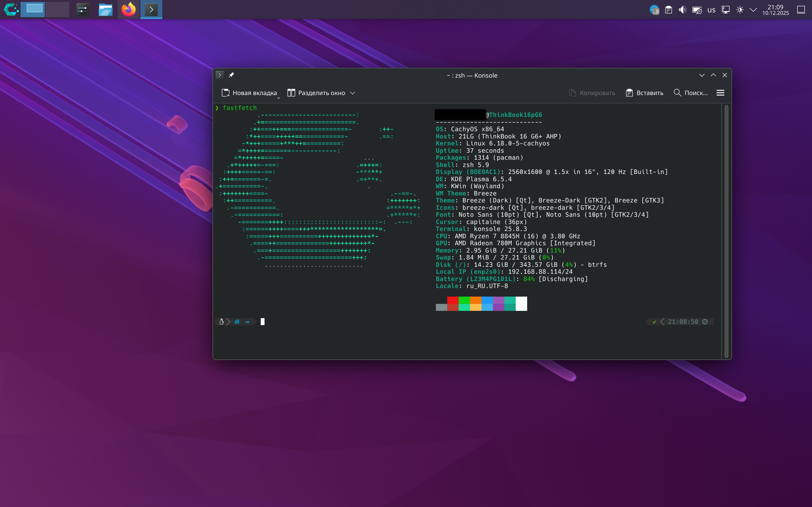Open the Dolphin file manager icon
812x507 pixels.
[x=105, y=10]
